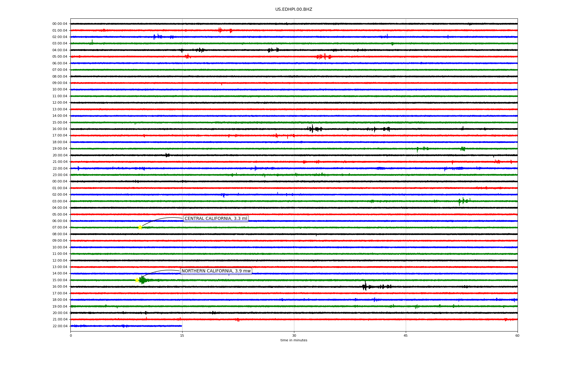The height and width of the screenshot is (368, 588).
Task: Click the US.EDHPI.00.BHZ plot title
Action: [x=293, y=10]
